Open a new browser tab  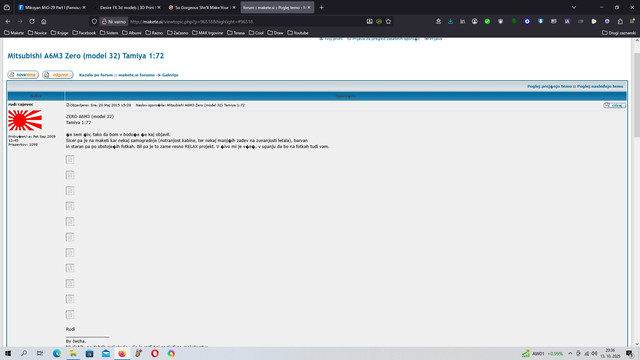(x=321, y=7)
